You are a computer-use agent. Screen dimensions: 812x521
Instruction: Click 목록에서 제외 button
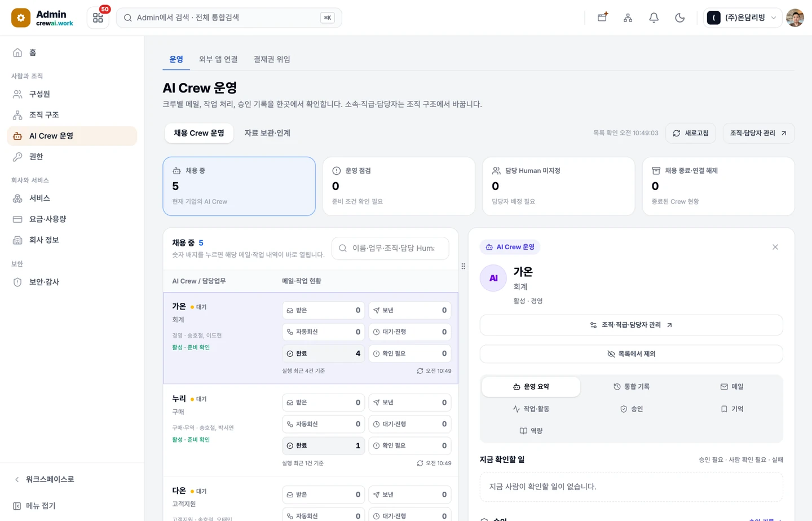click(x=631, y=354)
